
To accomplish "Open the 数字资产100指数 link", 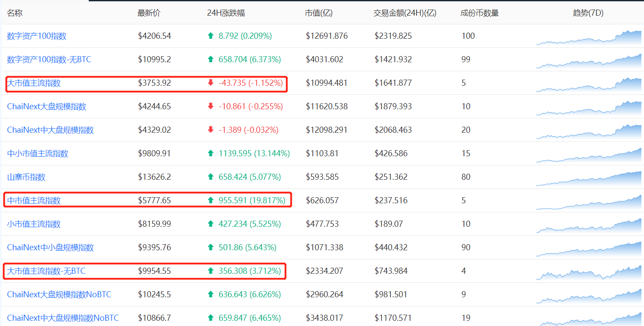I will tap(37, 36).
